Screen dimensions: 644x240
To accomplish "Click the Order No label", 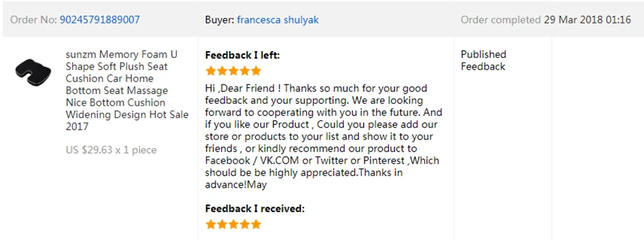I will pos(33,20).
